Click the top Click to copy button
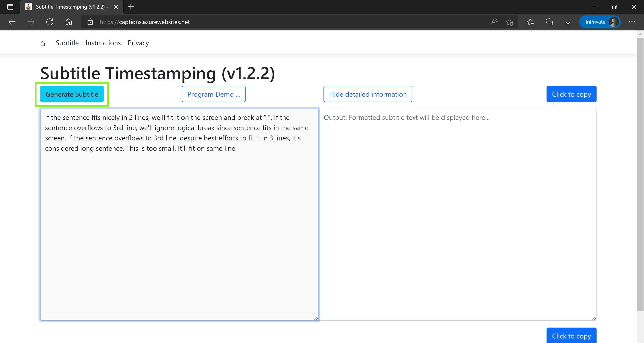This screenshot has height=343, width=644. click(x=571, y=94)
